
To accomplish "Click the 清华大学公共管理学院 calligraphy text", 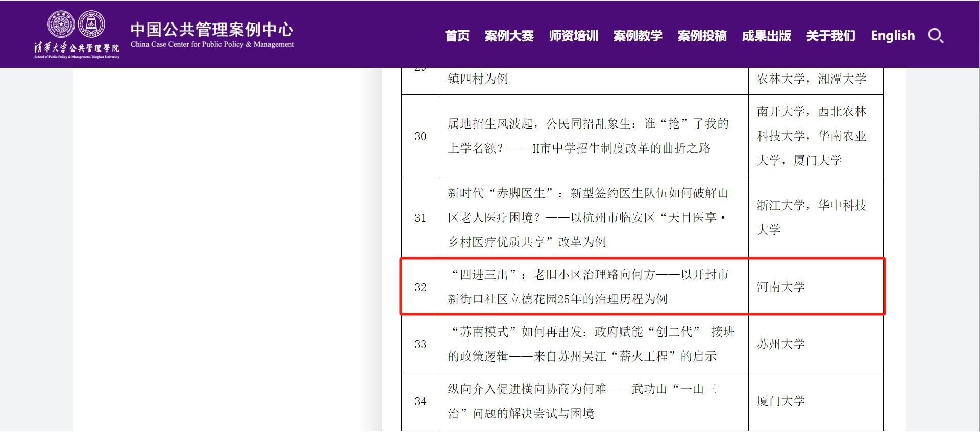I will click(x=77, y=48).
